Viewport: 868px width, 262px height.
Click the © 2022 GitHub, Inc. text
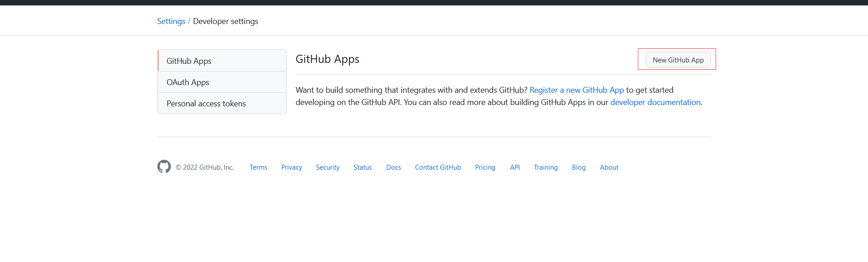205,167
